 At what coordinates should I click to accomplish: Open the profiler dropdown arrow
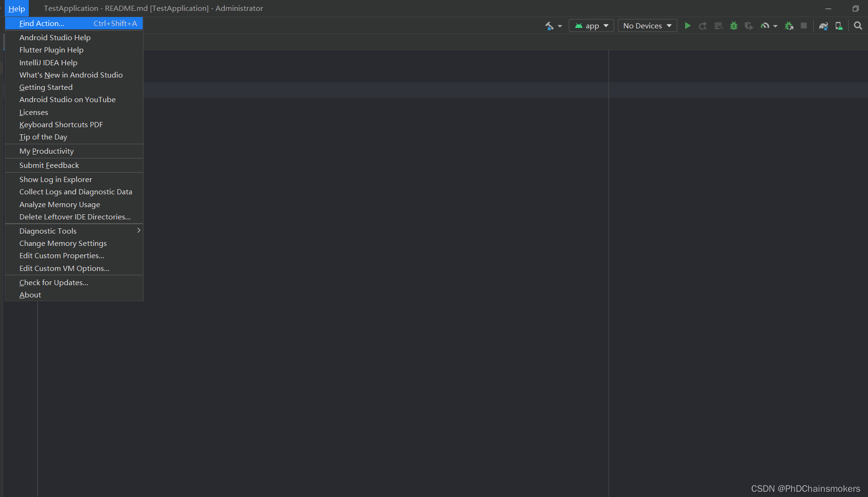[x=775, y=26]
